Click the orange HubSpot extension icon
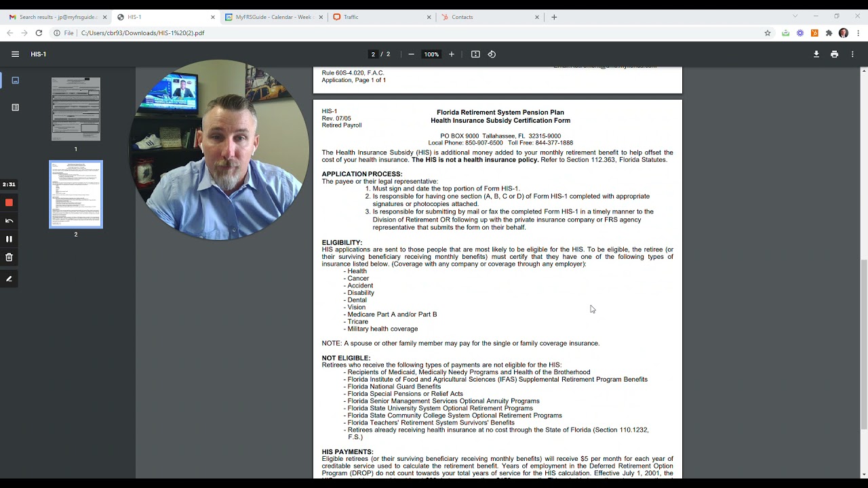Image resolution: width=868 pixels, height=488 pixels. click(814, 33)
